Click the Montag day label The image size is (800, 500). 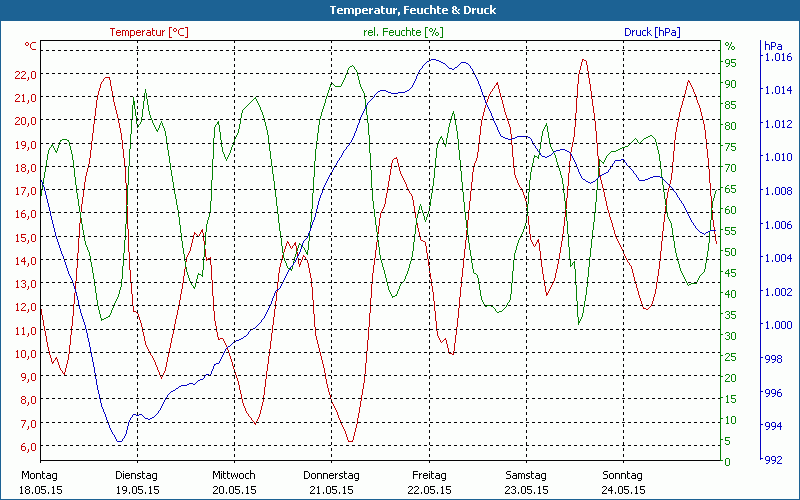[40, 475]
